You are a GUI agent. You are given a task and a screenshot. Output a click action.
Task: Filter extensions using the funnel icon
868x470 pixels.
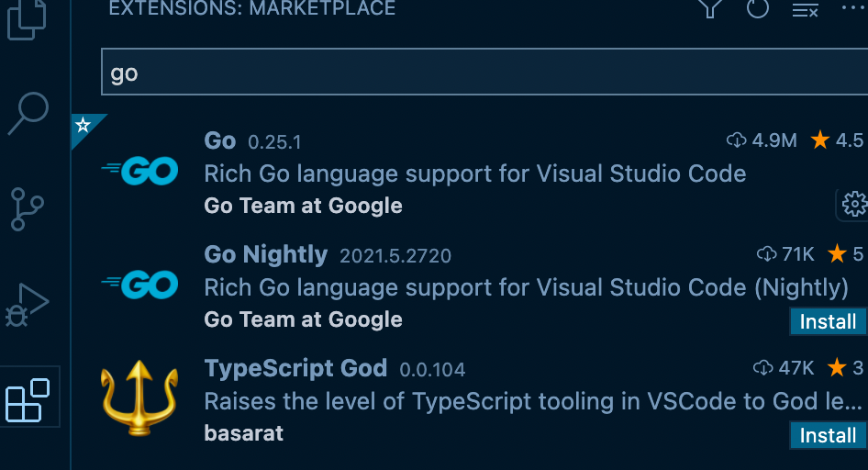(x=710, y=9)
